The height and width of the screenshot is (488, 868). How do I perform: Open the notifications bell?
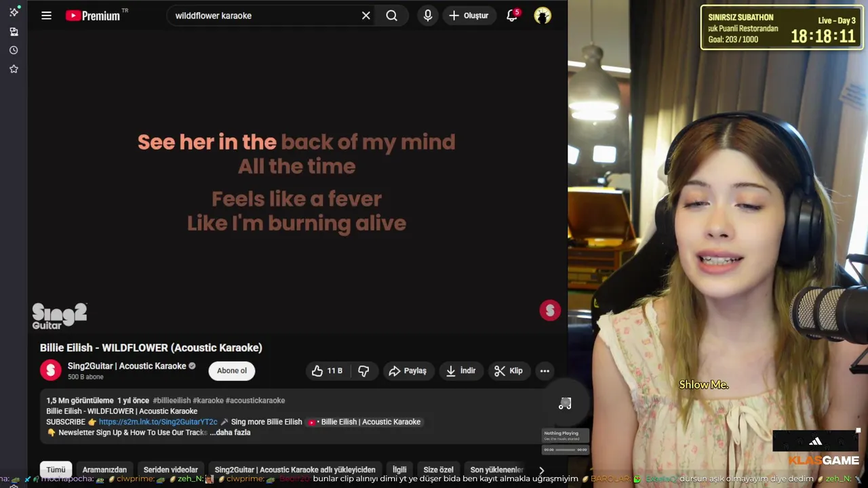pos(513,16)
